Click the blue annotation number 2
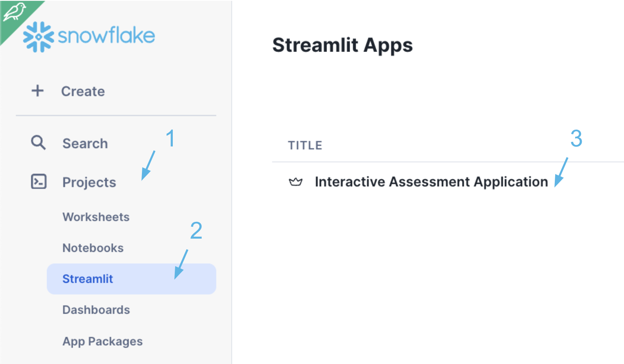Image resolution: width=624 pixels, height=364 pixels. pyautogui.click(x=196, y=230)
